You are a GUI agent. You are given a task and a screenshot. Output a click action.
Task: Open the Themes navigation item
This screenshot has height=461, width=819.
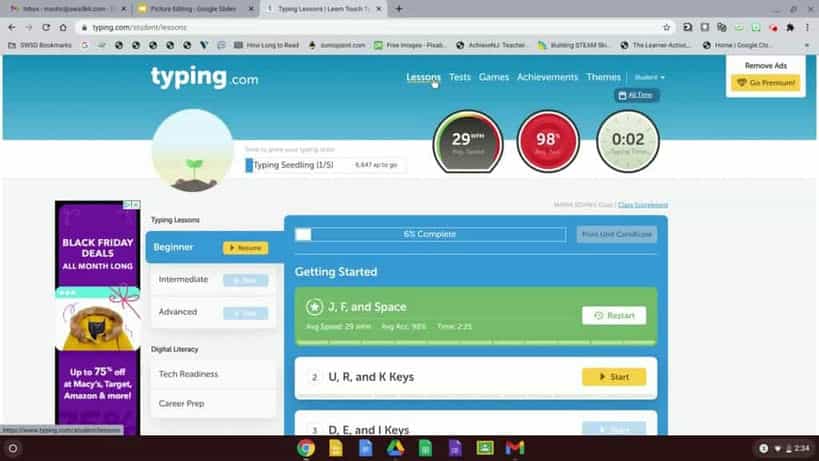[x=603, y=77]
